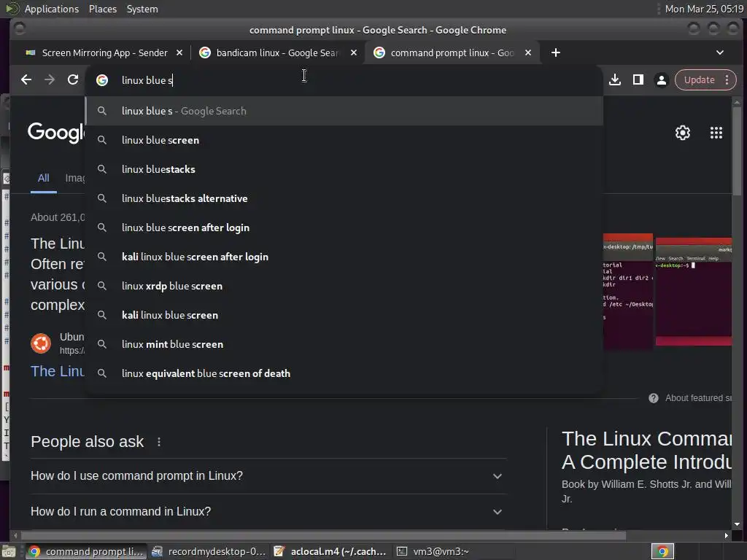Switch to aclocal.m4 taskbar window
Viewport: 747px width, 560px height.
click(x=330, y=551)
